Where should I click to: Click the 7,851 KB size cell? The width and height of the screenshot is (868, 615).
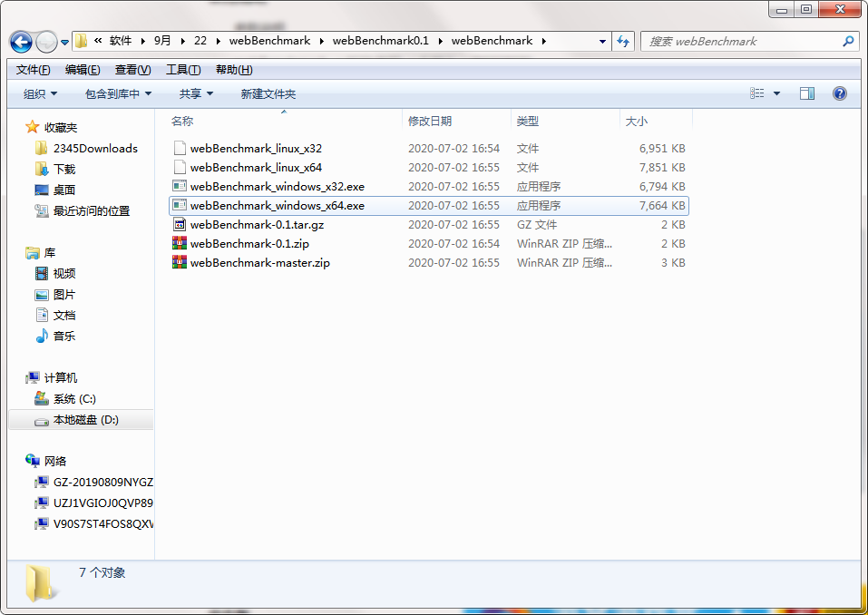pyautogui.click(x=662, y=167)
